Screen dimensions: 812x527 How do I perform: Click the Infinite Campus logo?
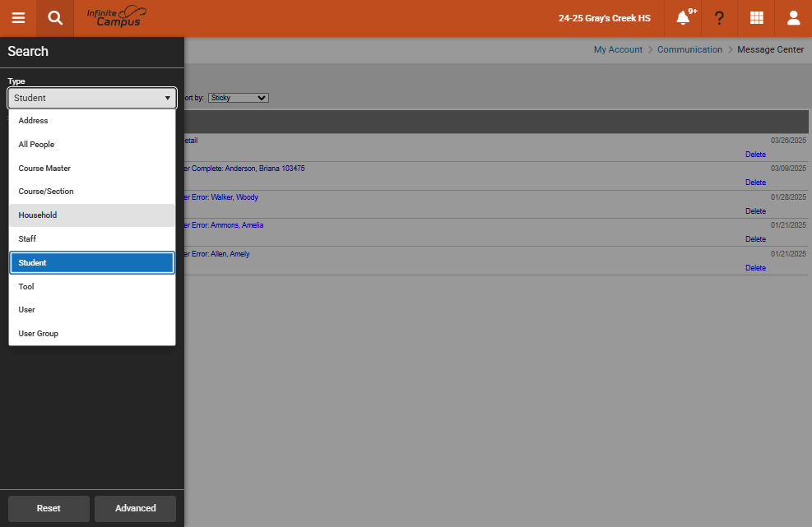pos(117,17)
